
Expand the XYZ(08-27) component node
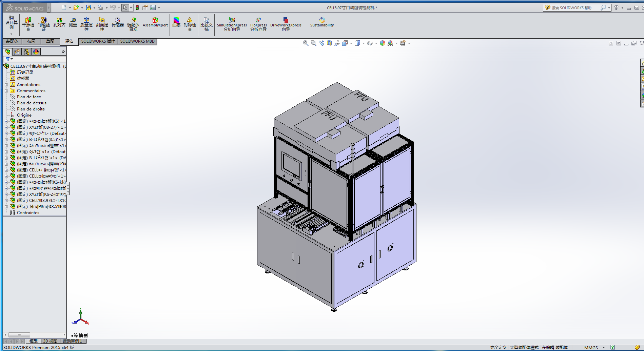point(6,127)
